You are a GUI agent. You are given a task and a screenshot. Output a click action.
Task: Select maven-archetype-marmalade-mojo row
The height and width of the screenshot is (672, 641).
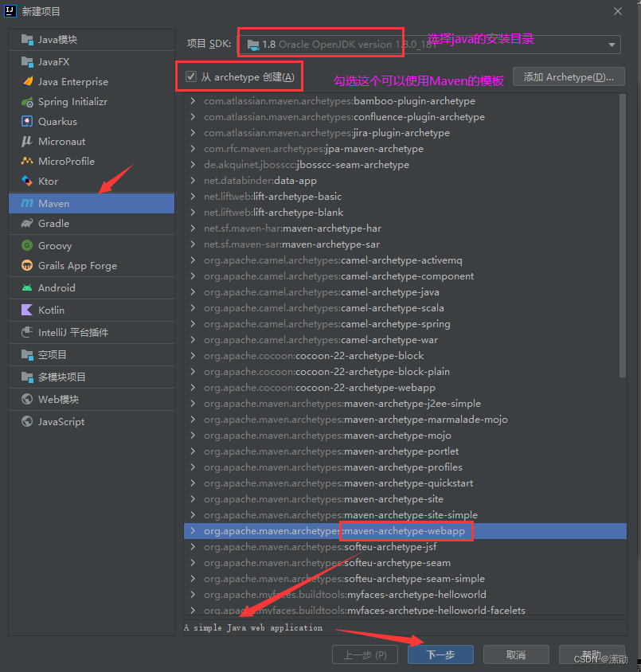[x=405, y=419]
